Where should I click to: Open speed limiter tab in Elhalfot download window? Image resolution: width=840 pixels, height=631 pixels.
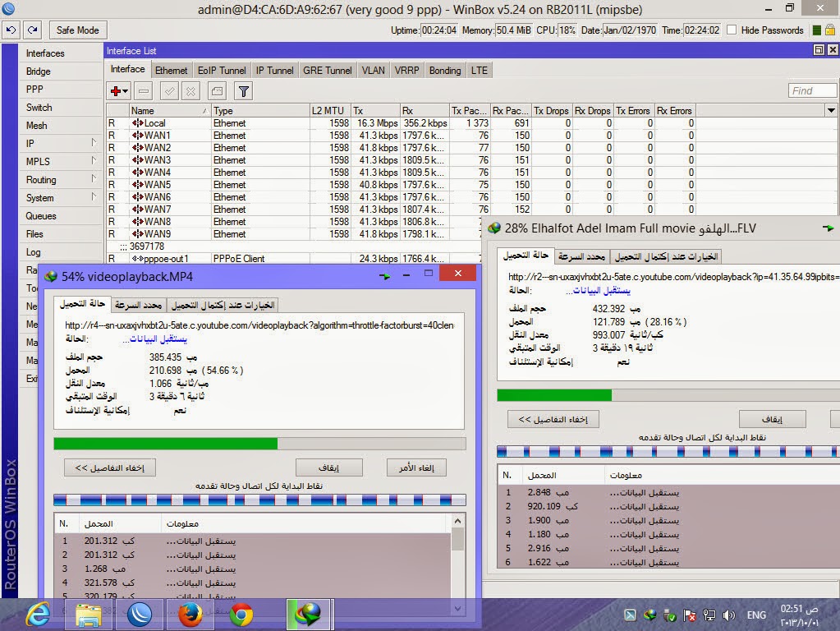coord(582,256)
